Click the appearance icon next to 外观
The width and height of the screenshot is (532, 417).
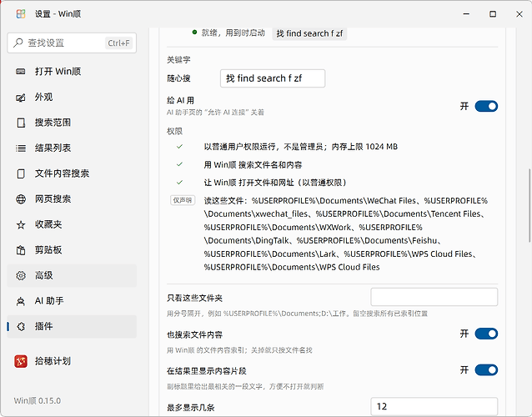[x=21, y=98]
